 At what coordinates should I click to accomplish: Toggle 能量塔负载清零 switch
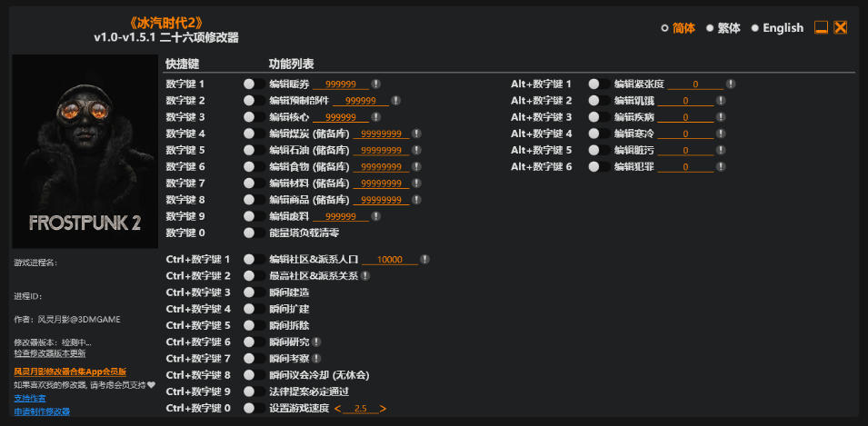pos(254,233)
